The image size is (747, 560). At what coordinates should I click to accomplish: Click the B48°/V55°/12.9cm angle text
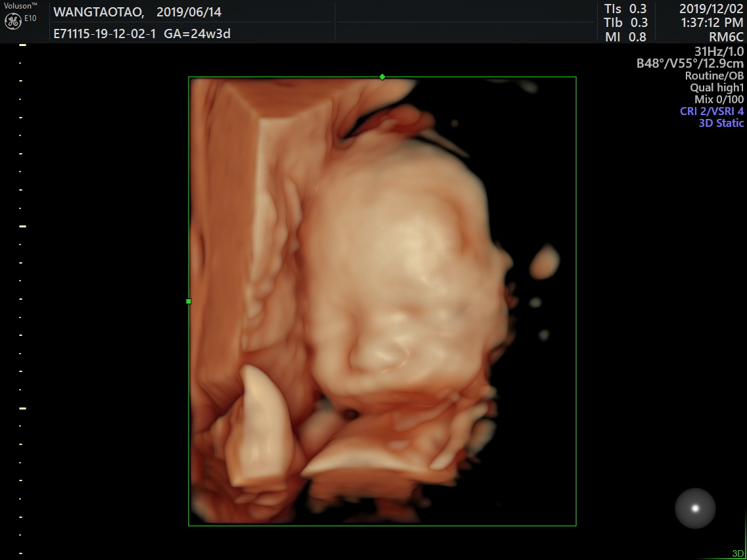tap(690, 63)
